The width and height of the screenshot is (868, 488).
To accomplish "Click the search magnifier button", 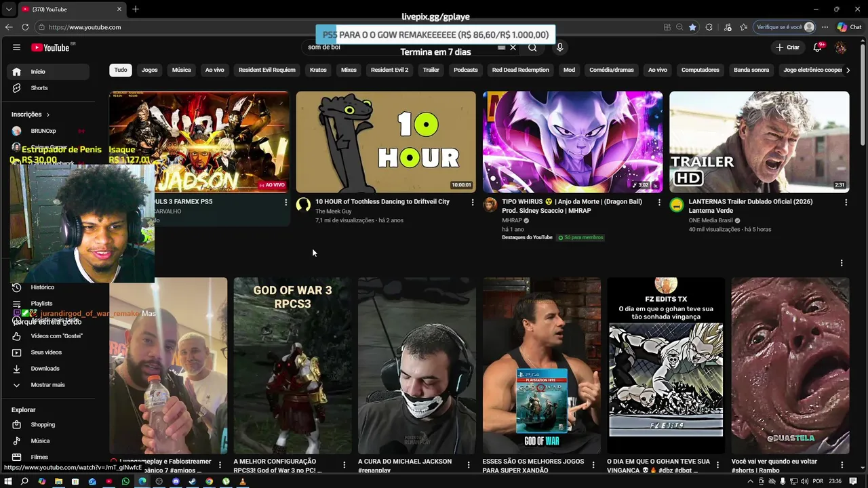I will pyautogui.click(x=532, y=47).
